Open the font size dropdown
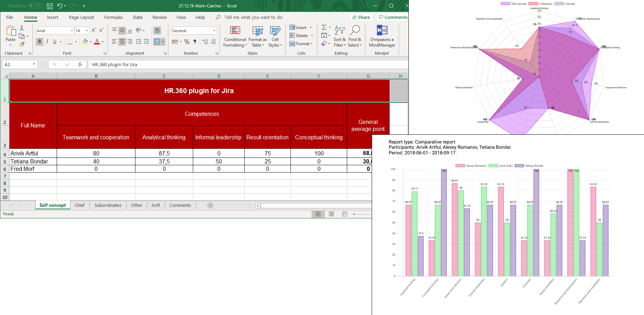The height and width of the screenshot is (315, 644). point(87,31)
